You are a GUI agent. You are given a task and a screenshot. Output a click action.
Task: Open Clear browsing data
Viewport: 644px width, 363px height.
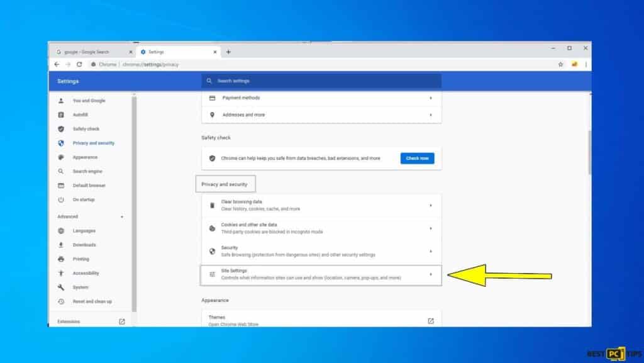(x=321, y=205)
